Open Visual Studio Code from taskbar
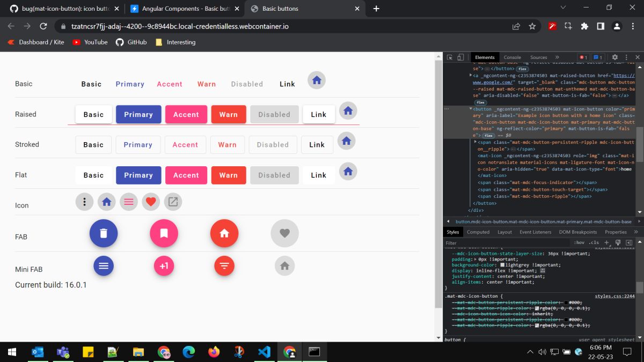The image size is (644, 362). tap(264, 352)
